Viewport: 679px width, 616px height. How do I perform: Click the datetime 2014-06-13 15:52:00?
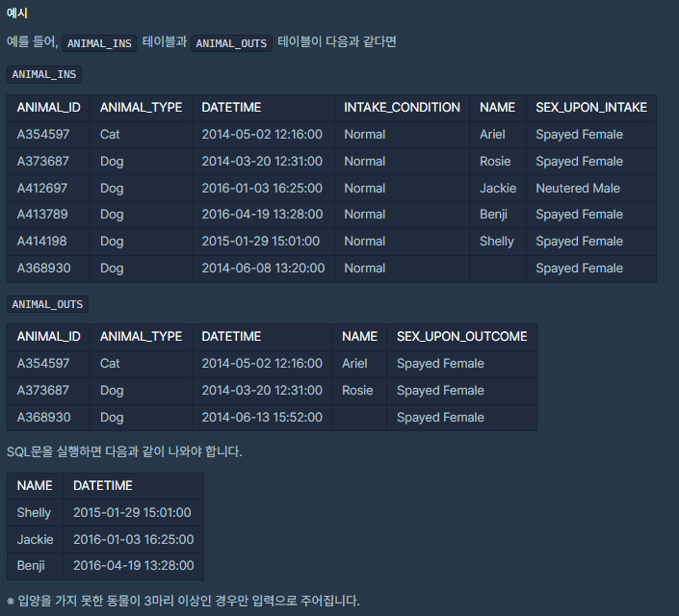[x=262, y=418]
